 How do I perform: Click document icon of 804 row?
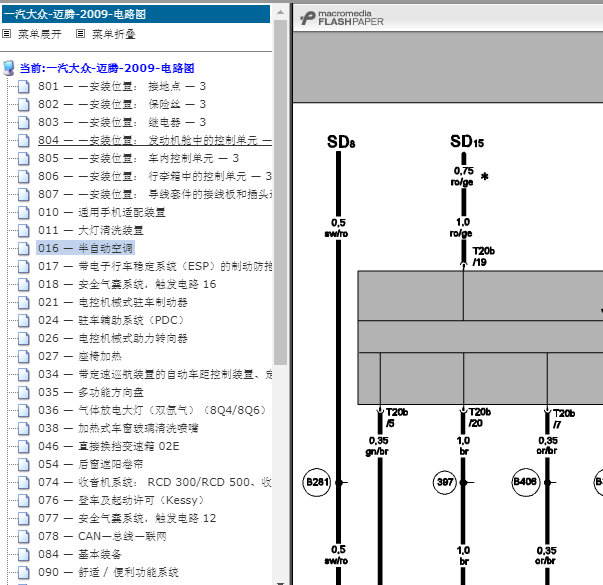pyautogui.click(x=23, y=140)
